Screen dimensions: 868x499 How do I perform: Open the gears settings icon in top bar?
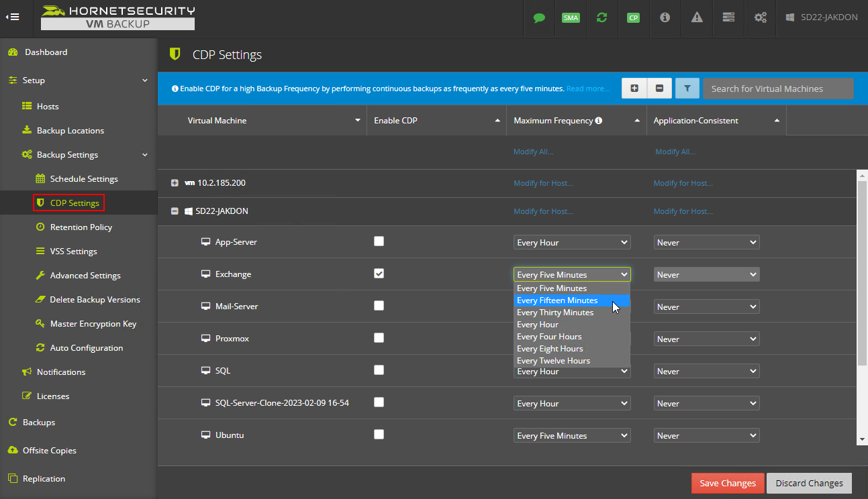(761, 18)
